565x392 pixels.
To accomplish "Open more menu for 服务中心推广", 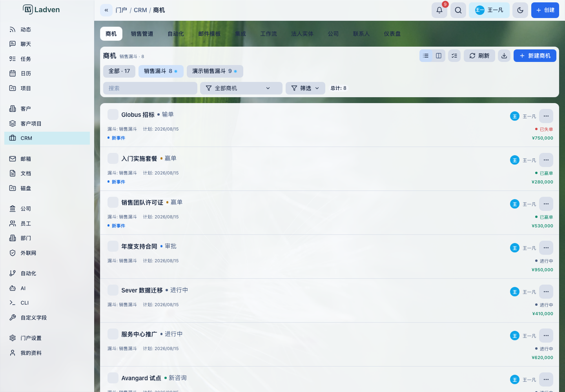I will 546,336.
